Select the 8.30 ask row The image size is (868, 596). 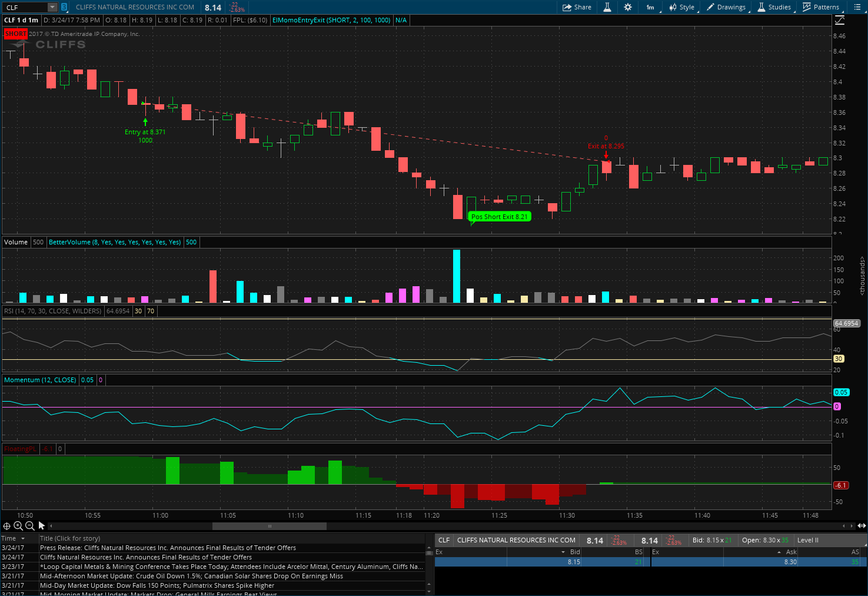coord(758,562)
